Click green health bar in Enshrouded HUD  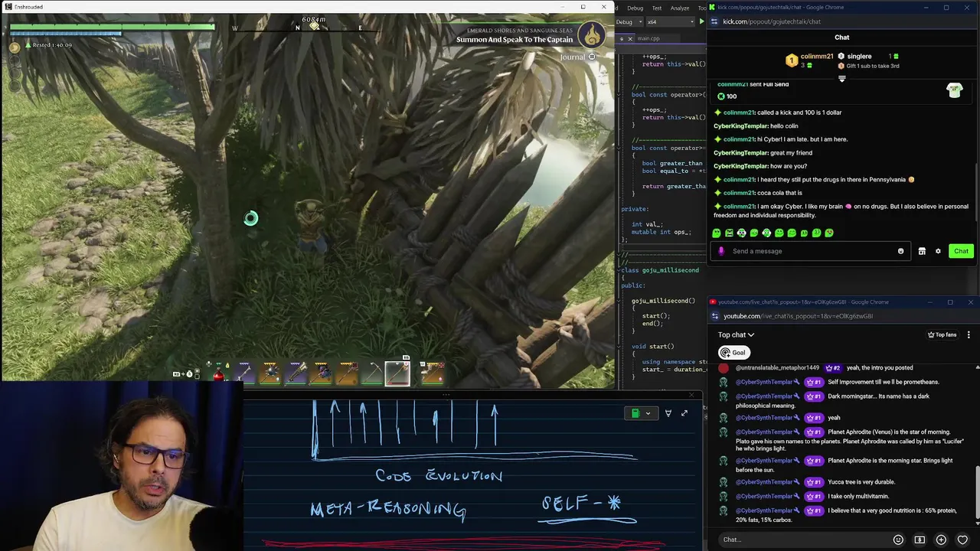point(113,26)
